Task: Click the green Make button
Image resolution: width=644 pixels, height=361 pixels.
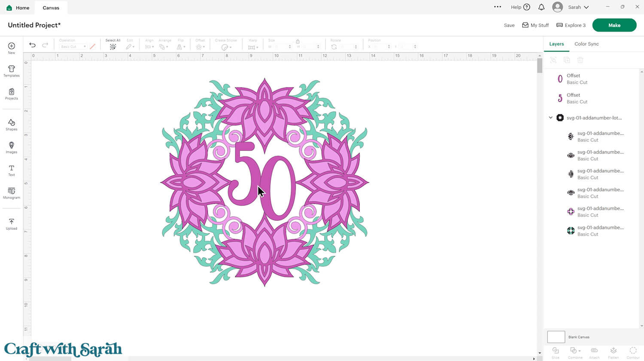Action: coord(614,25)
